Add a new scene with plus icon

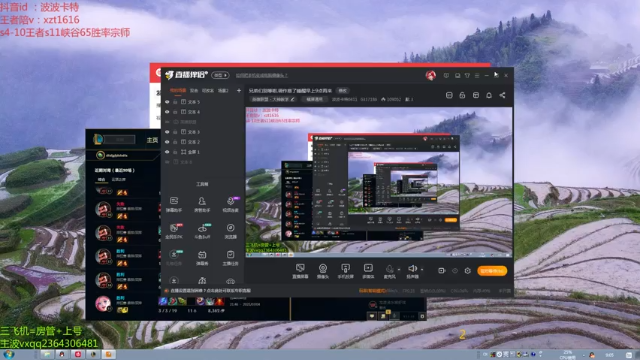pos(239,91)
